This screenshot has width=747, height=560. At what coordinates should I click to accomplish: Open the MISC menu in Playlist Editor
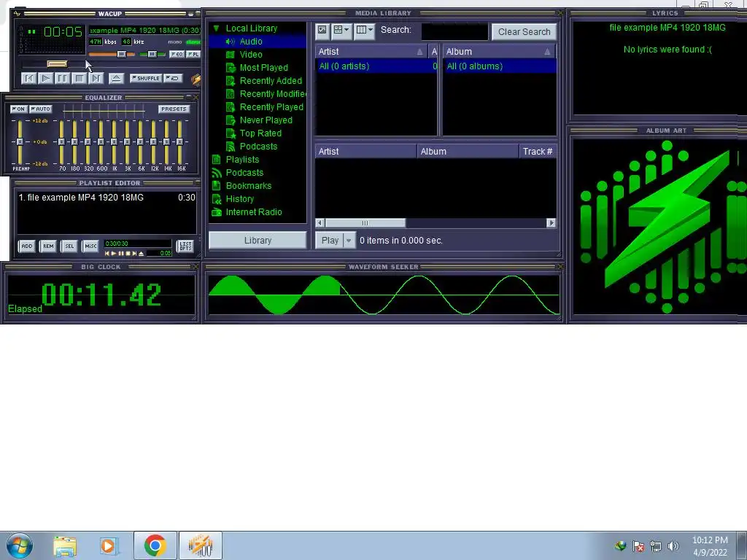pyautogui.click(x=90, y=246)
